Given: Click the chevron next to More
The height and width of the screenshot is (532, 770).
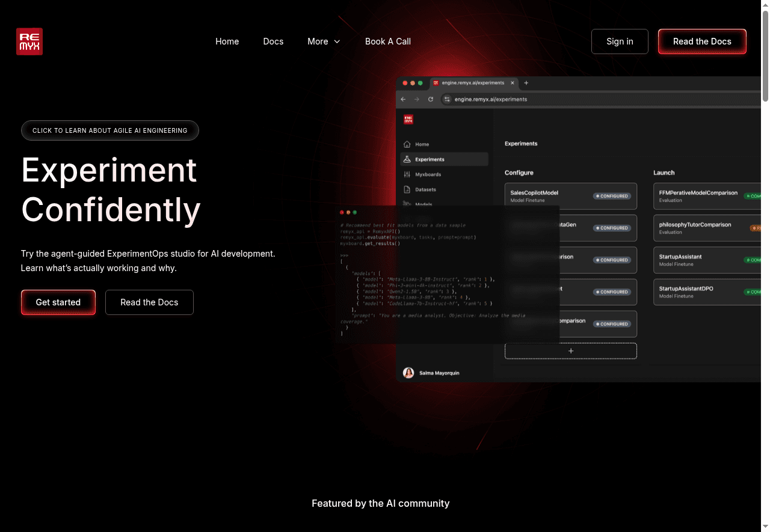Looking at the screenshot, I should pos(337,41).
